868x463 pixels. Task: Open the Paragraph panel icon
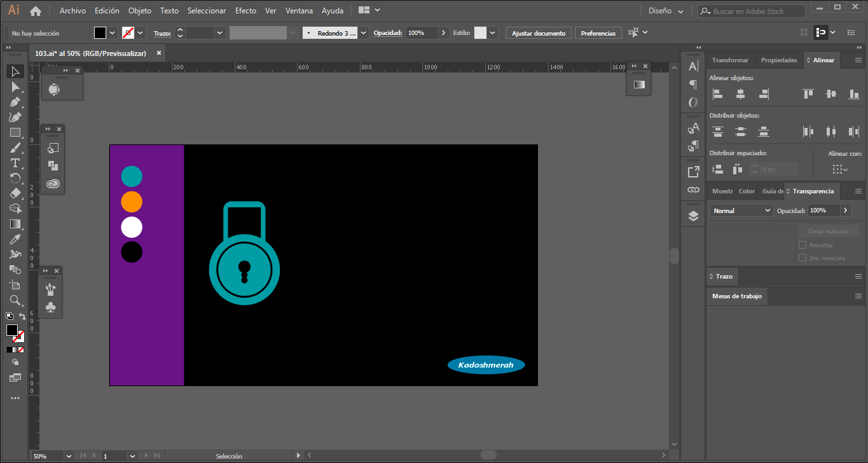(x=693, y=84)
